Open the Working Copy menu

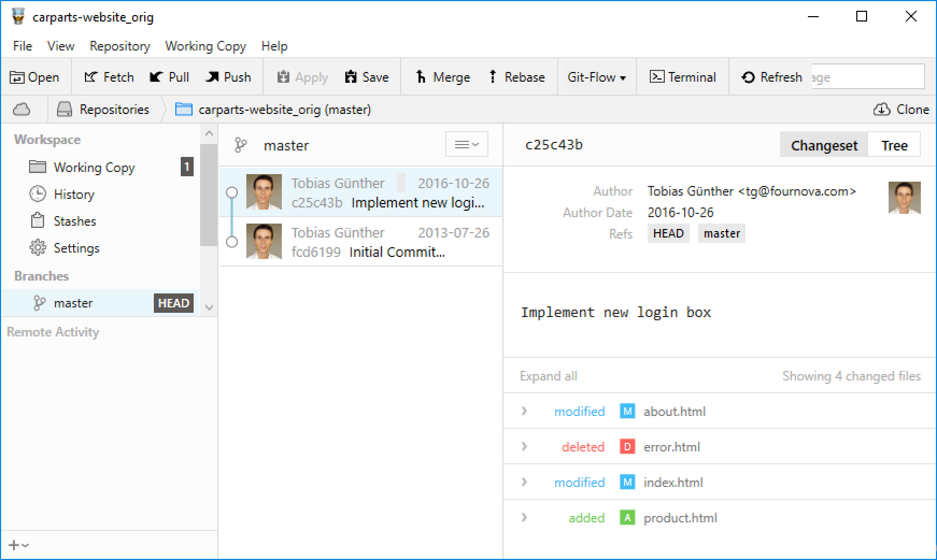pos(205,46)
